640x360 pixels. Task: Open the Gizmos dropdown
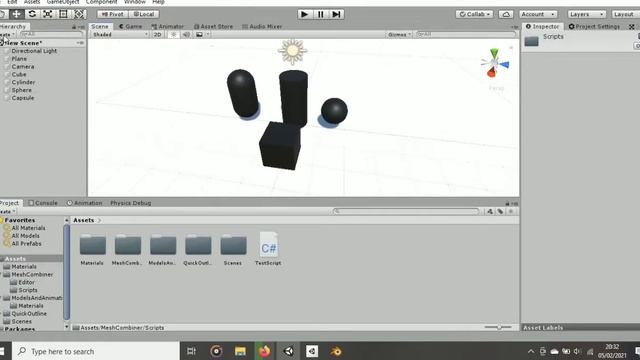point(399,34)
